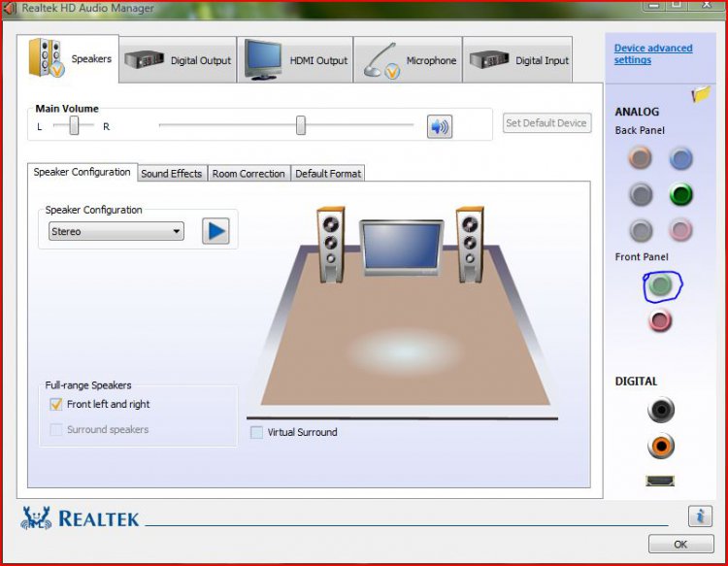Click the Realtek crab logo

pyautogui.click(x=36, y=517)
